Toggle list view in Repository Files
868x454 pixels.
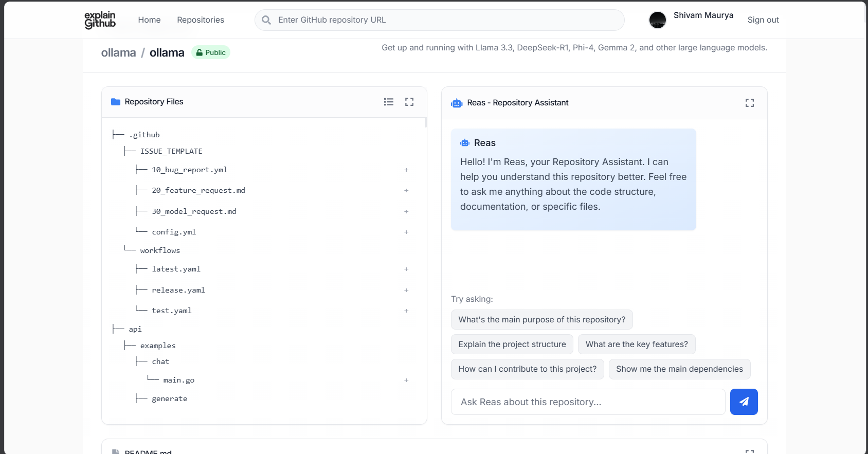(389, 102)
